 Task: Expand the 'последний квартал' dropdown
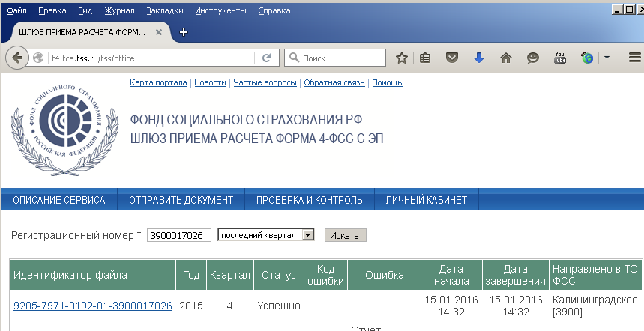[x=266, y=235]
